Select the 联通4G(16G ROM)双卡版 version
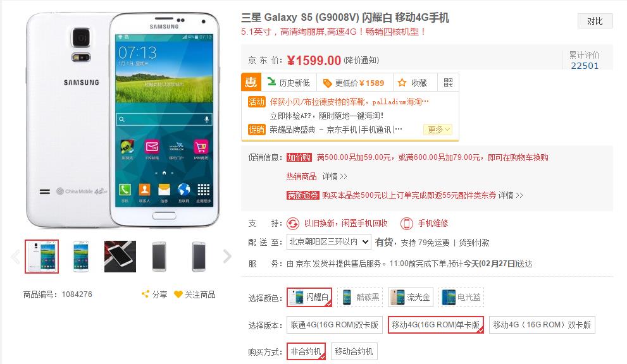Viewport: 627px width, 364px height. click(335, 325)
